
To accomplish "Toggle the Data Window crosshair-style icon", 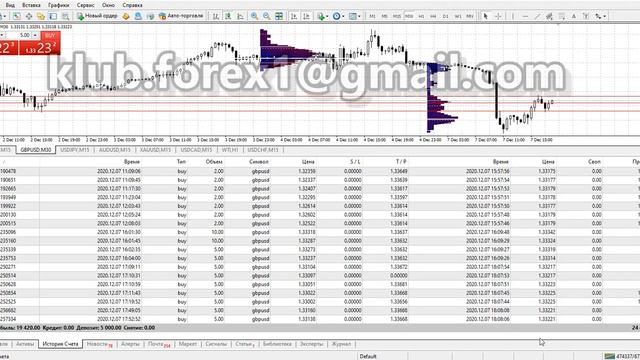I will pos(29,16).
